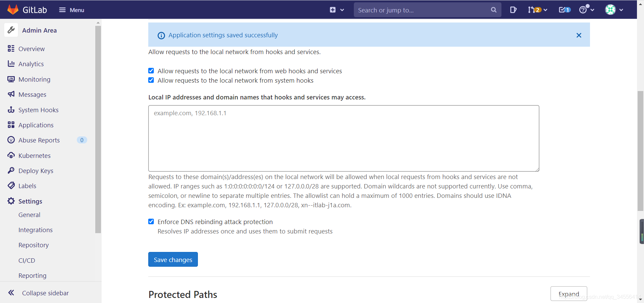644x303 pixels.
Task: Click the Admin Area wrench icon
Action: pyautogui.click(x=11, y=30)
